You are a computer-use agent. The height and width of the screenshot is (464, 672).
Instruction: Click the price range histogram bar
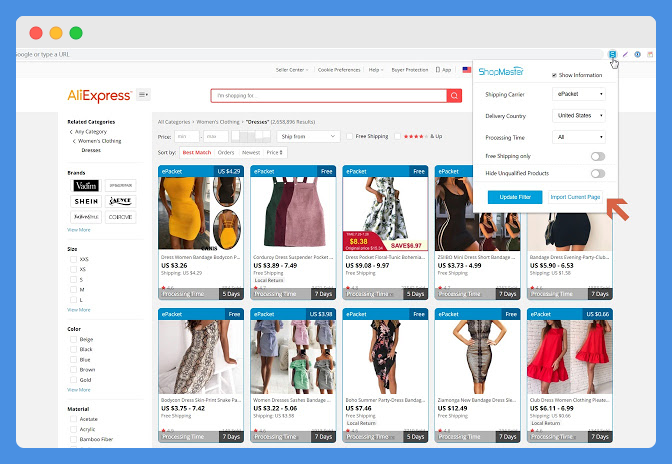251,136
